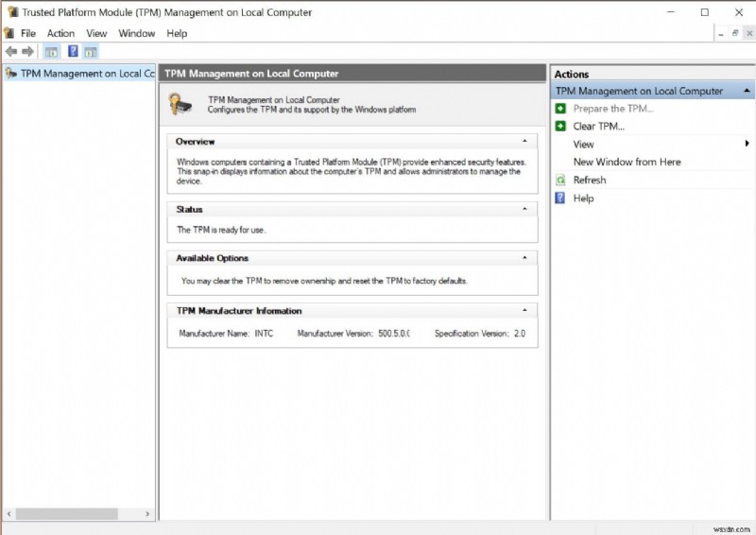The image size is (756, 535).
Task: Click the 'Configures the TPM' subtitle text
Action: pos(312,110)
